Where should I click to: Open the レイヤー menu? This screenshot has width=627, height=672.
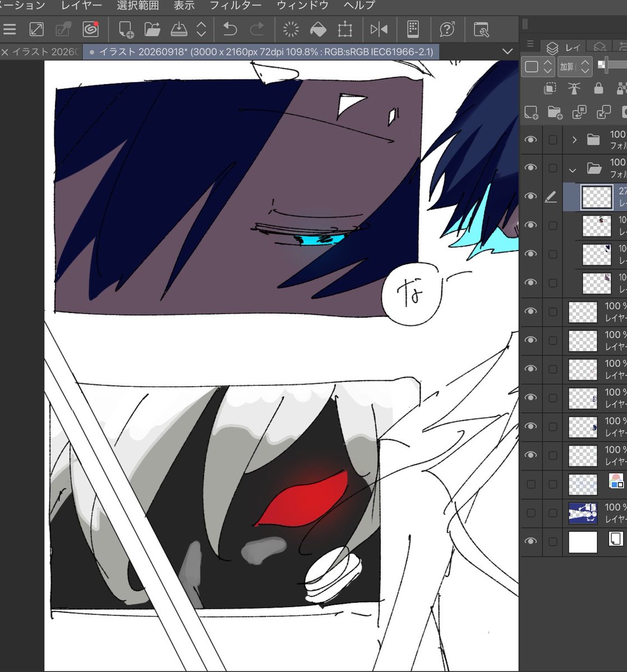[x=82, y=6]
